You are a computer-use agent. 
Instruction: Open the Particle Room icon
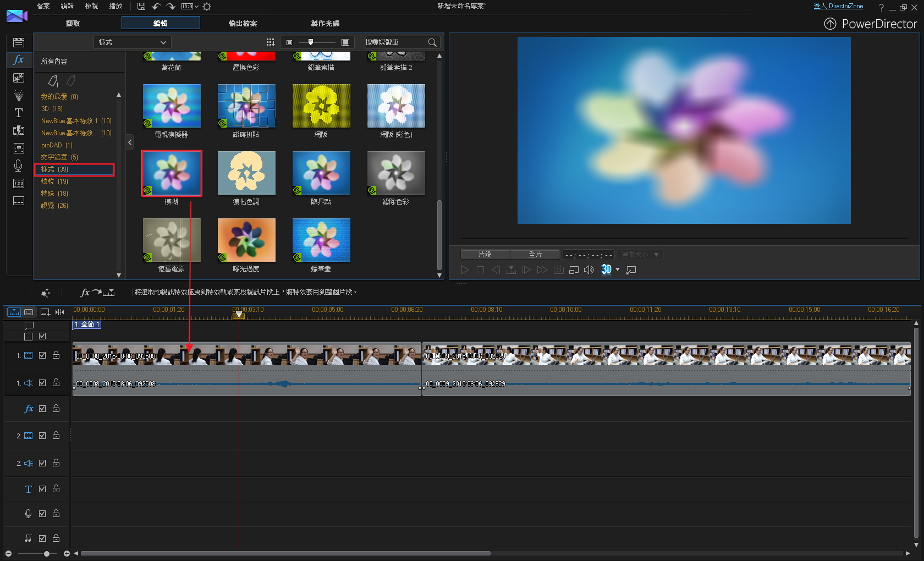coord(18,96)
